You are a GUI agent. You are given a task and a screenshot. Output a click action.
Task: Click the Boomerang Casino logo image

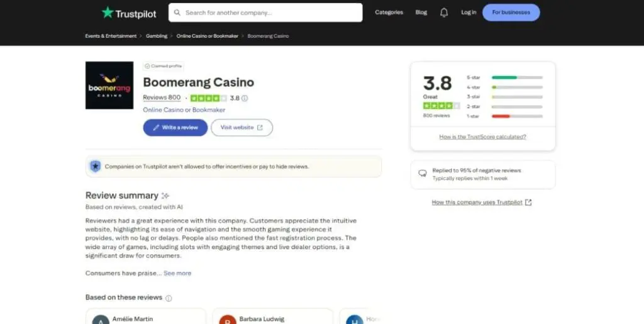point(109,86)
